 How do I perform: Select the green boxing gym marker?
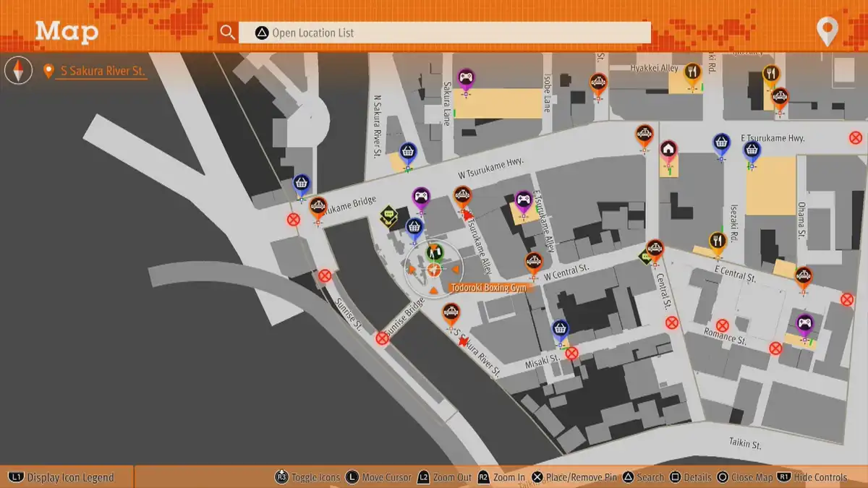click(435, 253)
